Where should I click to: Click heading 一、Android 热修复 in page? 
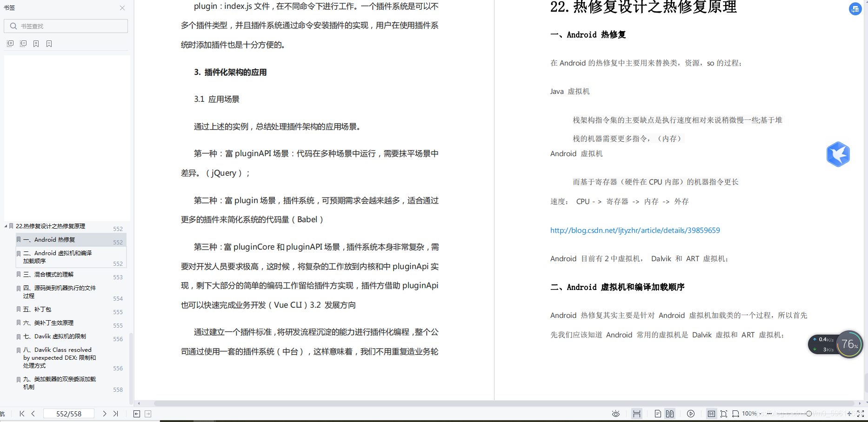pyautogui.click(x=588, y=35)
